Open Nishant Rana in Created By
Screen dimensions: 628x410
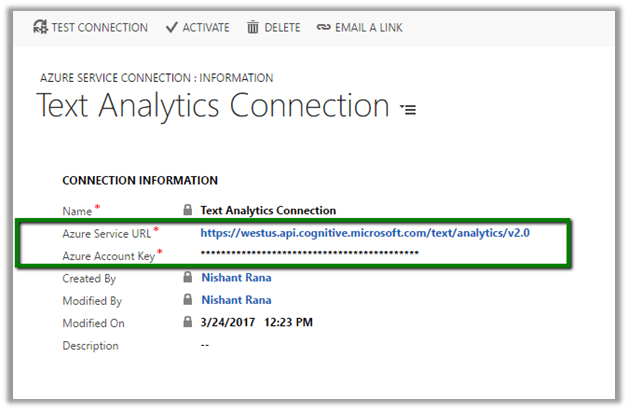(x=236, y=278)
